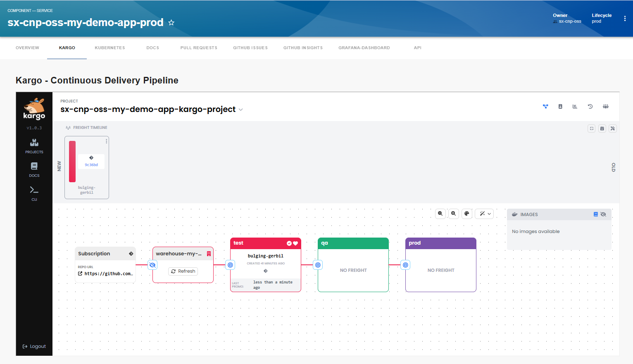Open the bulging-gerbil freight options menu
Viewport: 633px width, 364px height.
pos(107,141)
